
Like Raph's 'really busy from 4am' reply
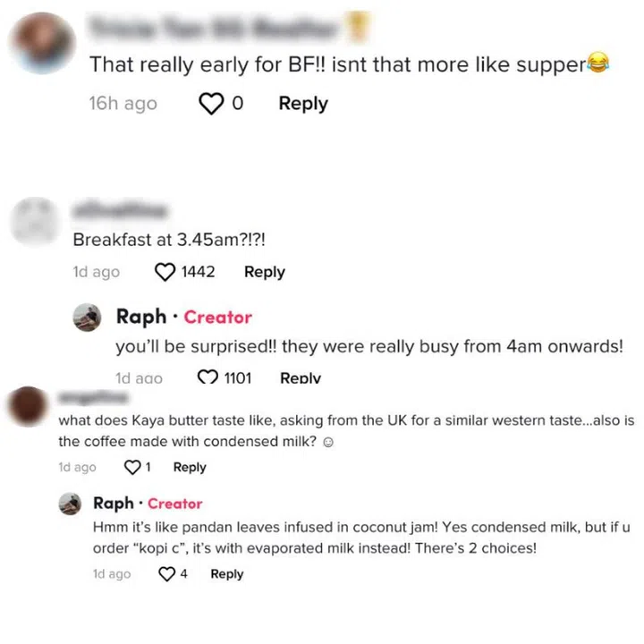pyautogui.click(x=208, y=377)
